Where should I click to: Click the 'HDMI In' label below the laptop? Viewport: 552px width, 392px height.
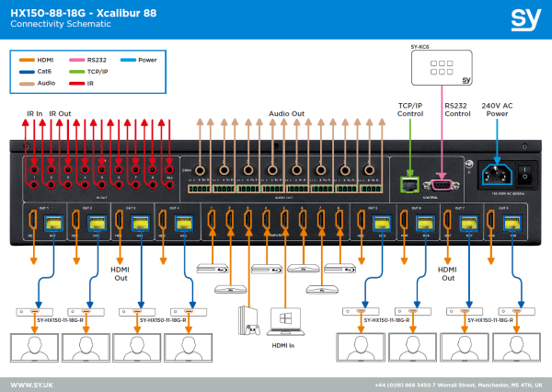(283, 346)
